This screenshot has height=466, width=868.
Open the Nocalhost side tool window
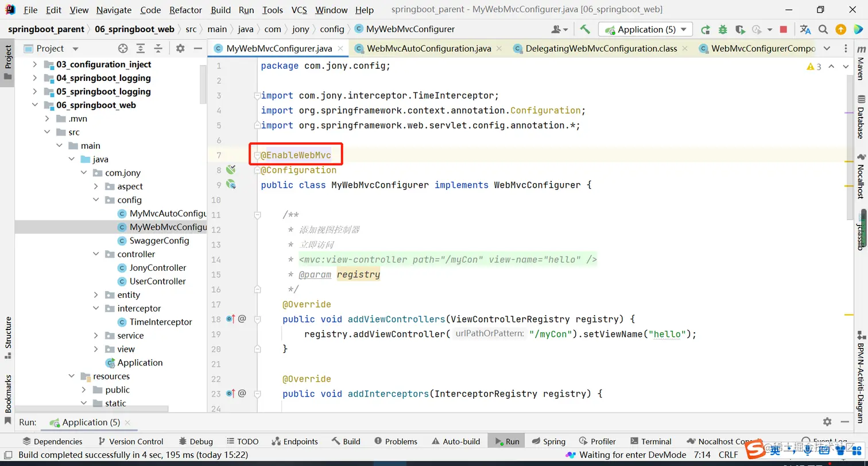pos(861,176)
